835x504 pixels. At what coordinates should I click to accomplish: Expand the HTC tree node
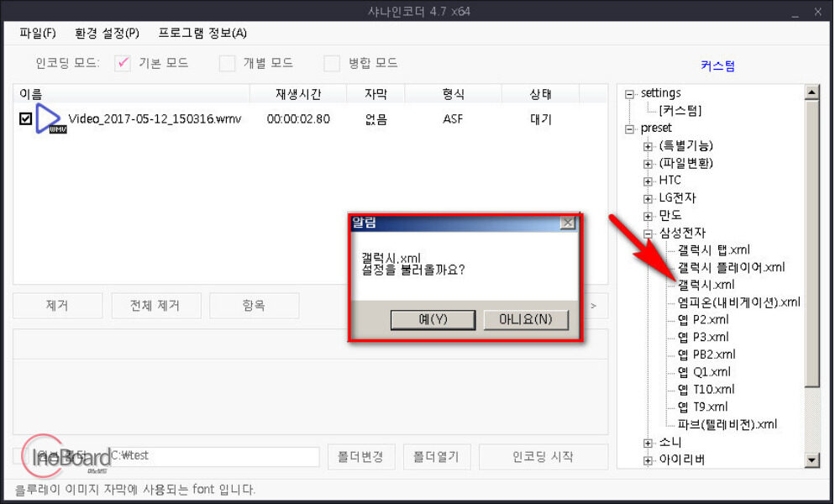tap(648, 181)
